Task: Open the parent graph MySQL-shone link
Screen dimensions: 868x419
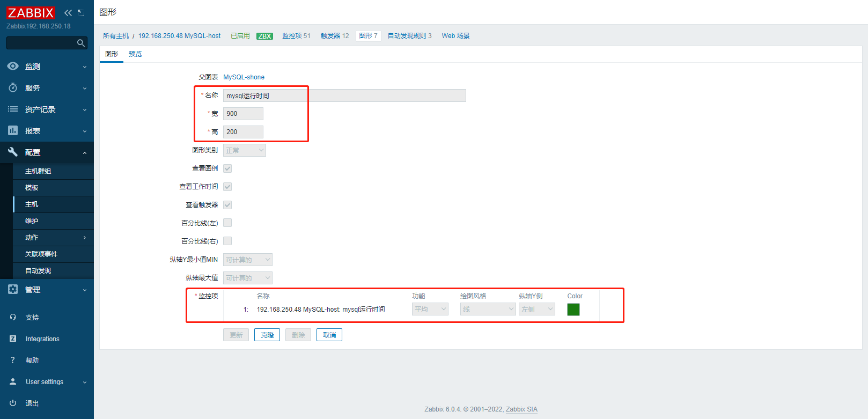Action: (244, 77)
